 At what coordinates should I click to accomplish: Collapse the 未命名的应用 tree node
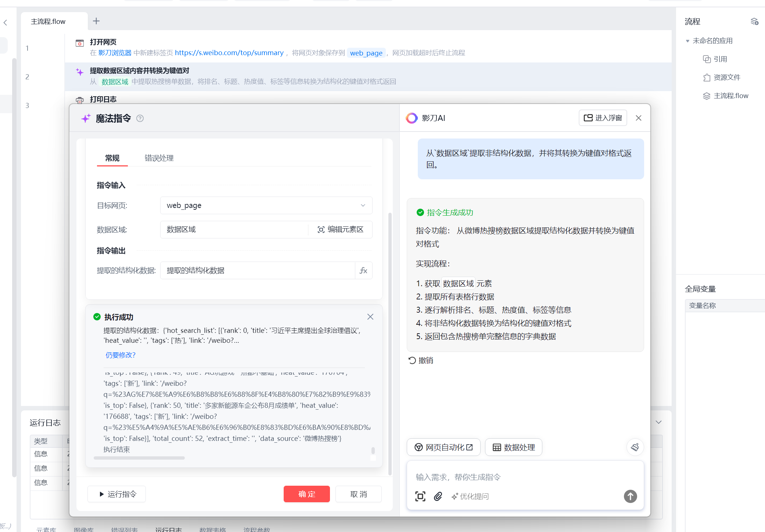pyautogui.click(x=687, y=41)
